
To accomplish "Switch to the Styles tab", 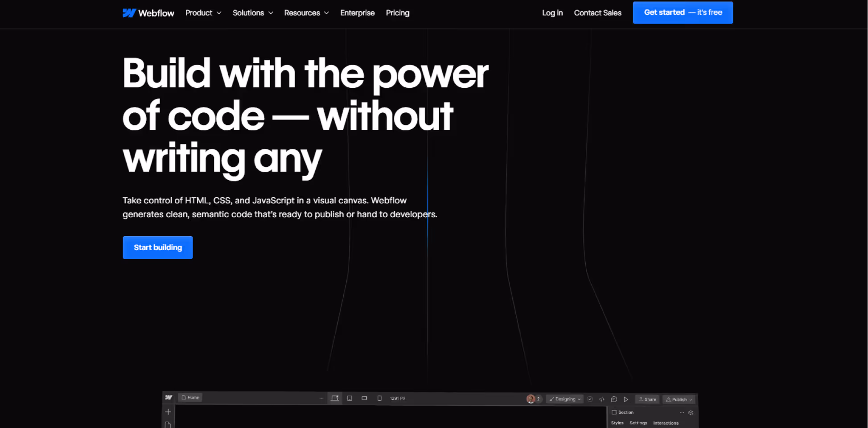I will [617, 423].
